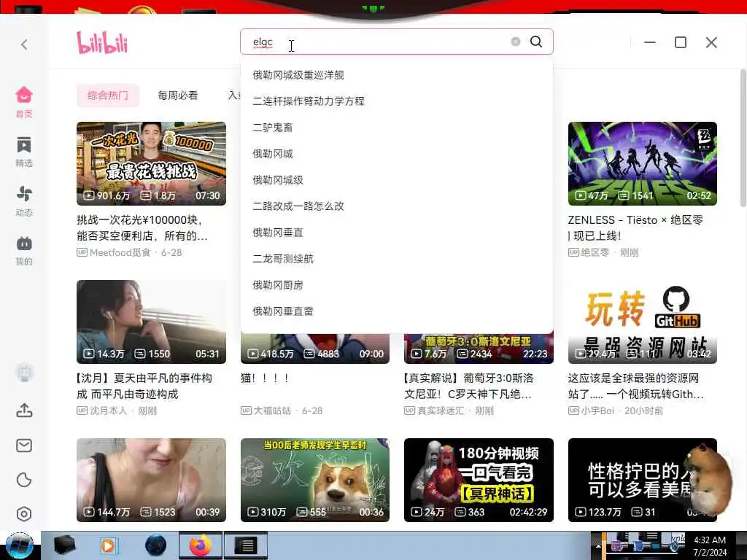Open the corgi teacher video thumbnail

click(x=315, y=480)
